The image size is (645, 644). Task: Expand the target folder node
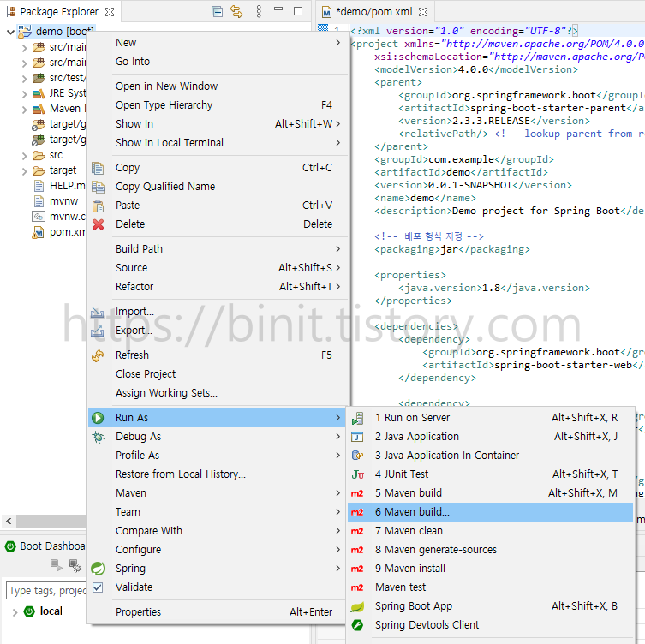pos(24,171)
